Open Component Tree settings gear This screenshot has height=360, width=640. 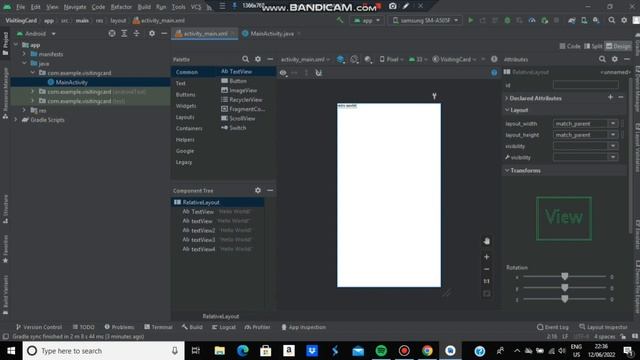[258, 190]
